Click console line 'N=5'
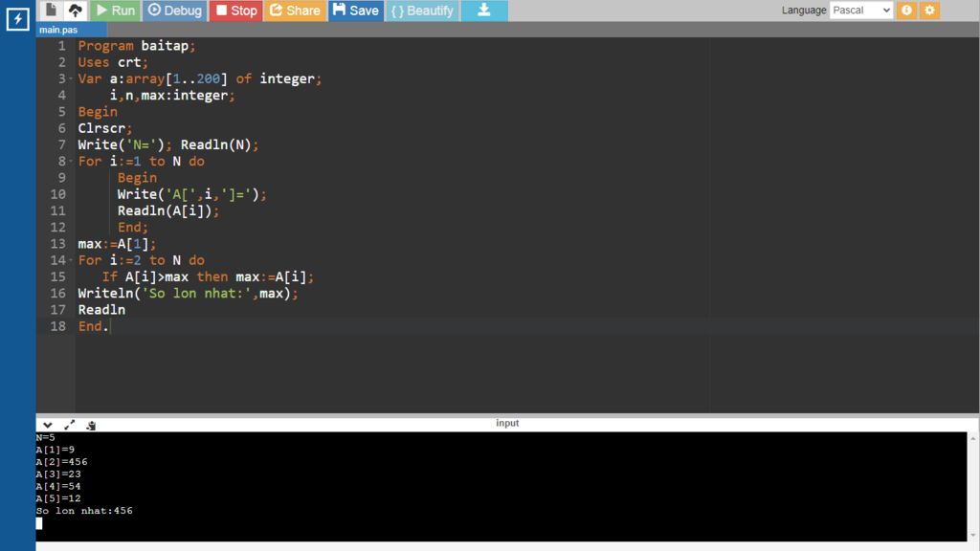 click(45, 438)
